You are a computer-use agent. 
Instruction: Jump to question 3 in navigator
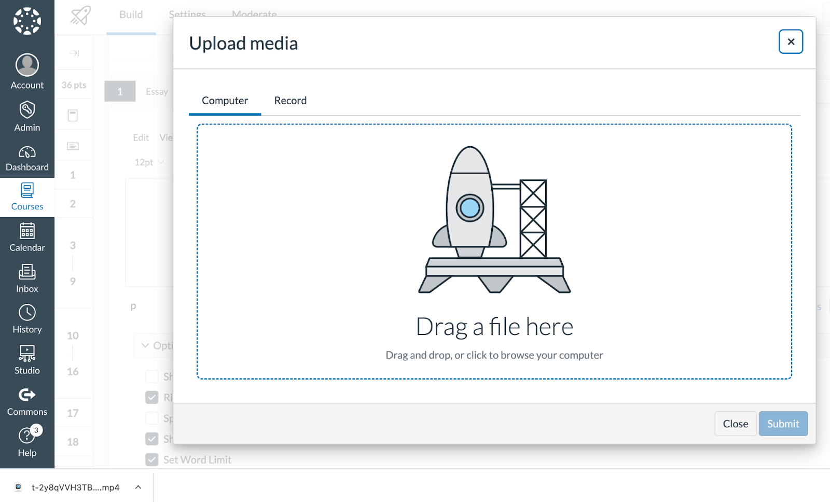(73, 245)
